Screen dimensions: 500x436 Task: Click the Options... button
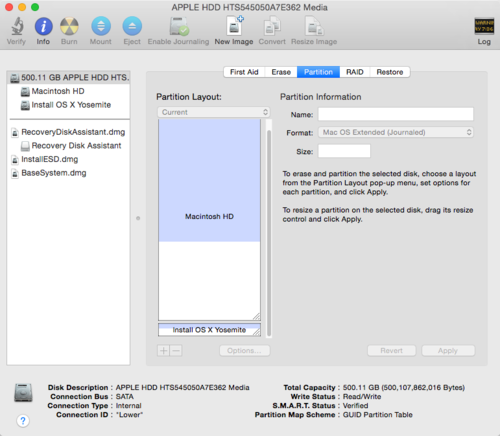tap(244, 351)
